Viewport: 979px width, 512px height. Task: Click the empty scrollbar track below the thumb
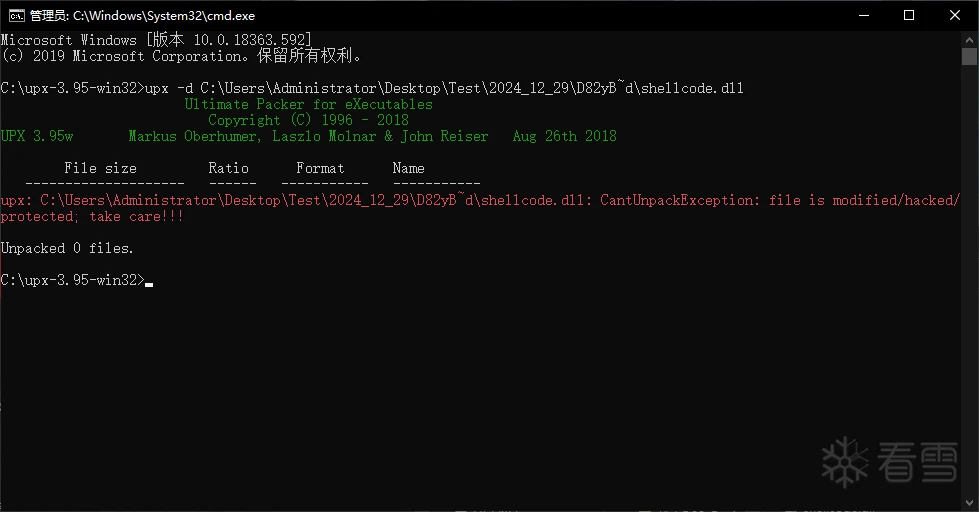pos(969,281)
